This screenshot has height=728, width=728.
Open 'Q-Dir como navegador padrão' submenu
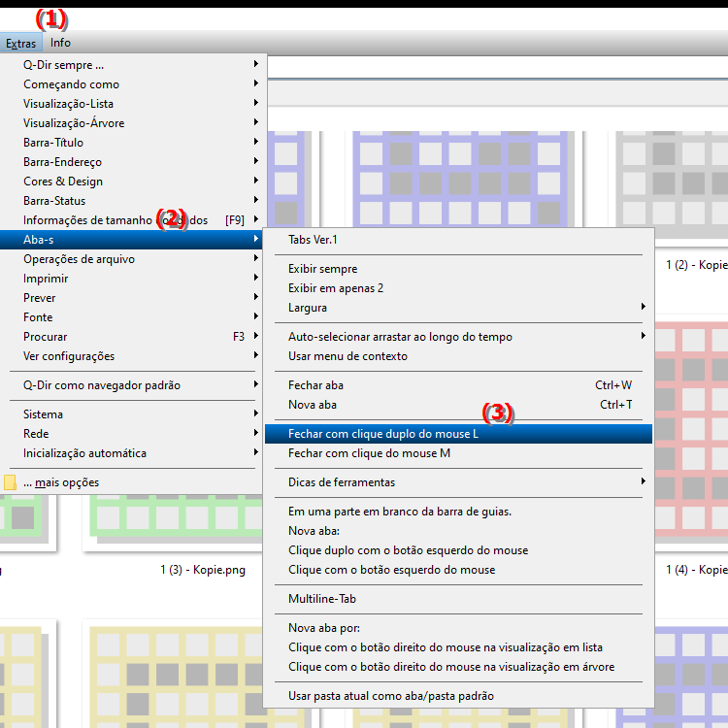(132, 385)
